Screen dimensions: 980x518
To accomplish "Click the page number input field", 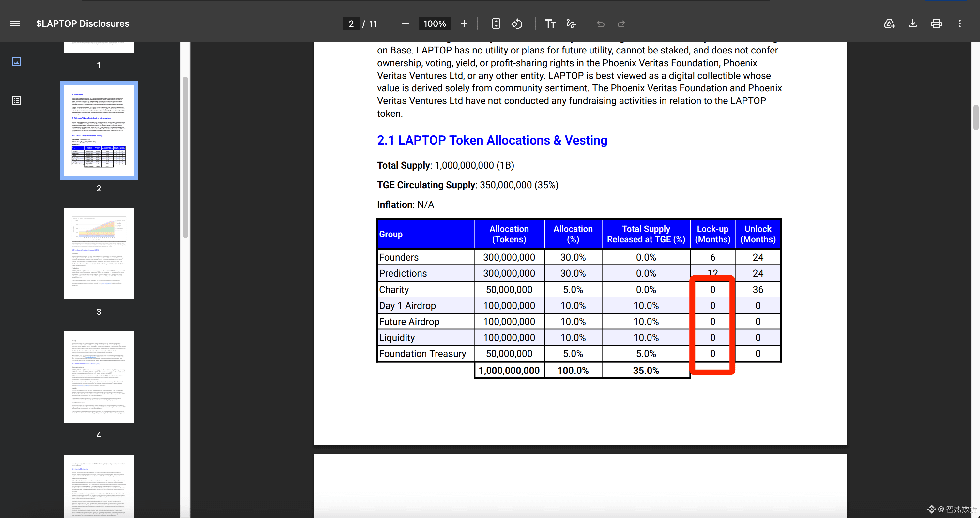I will 351,23.
